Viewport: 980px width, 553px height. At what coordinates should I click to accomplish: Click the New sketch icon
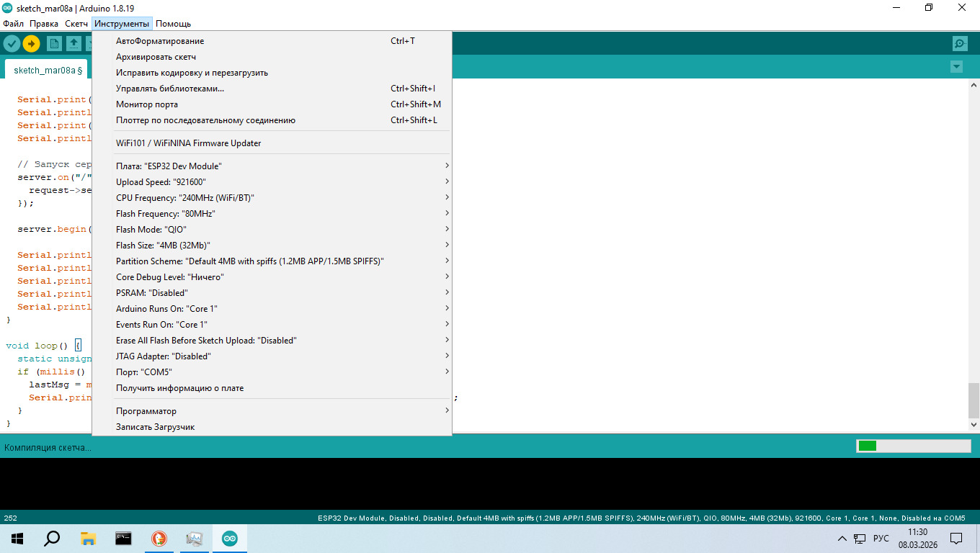54,44
